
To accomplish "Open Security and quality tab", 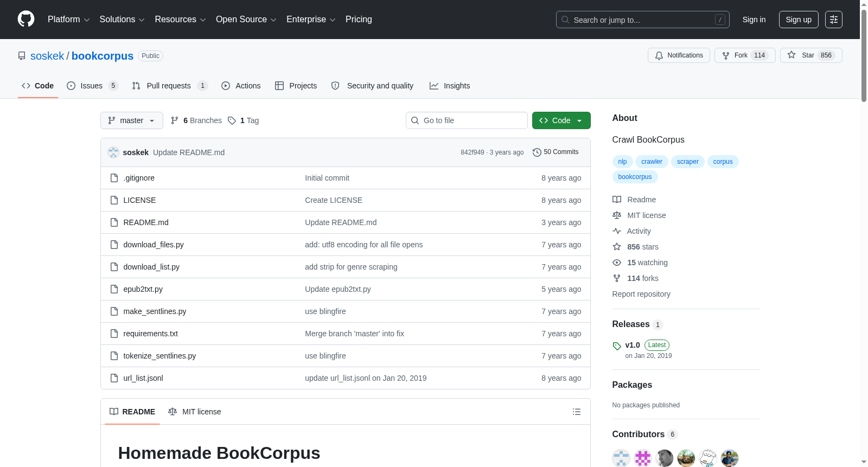I will [x=373, y=86].
